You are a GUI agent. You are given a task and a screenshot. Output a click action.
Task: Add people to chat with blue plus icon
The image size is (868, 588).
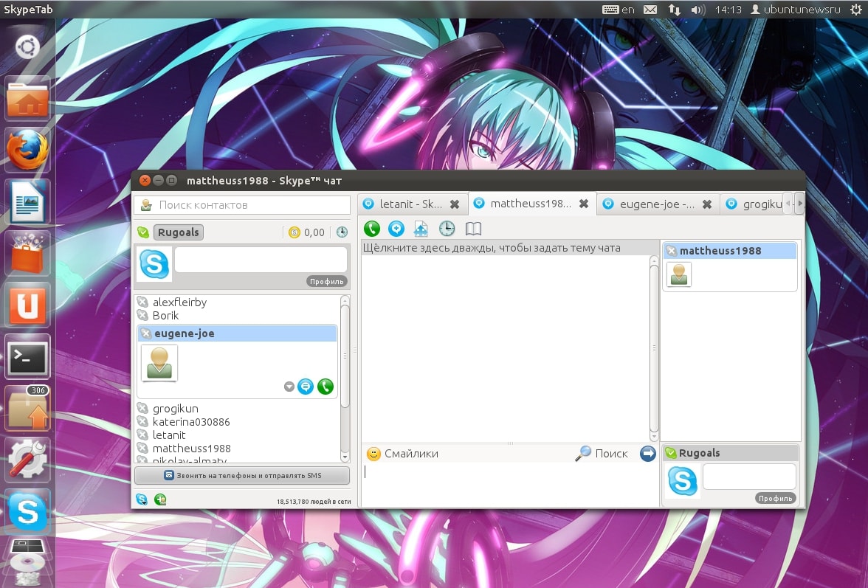396,229
